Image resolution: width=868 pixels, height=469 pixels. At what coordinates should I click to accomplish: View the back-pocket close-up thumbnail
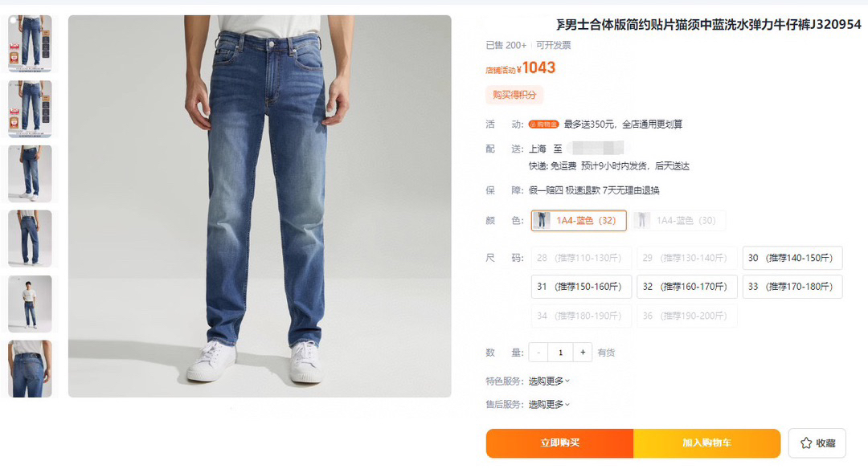pyautogui.click(x=30, y=369)
